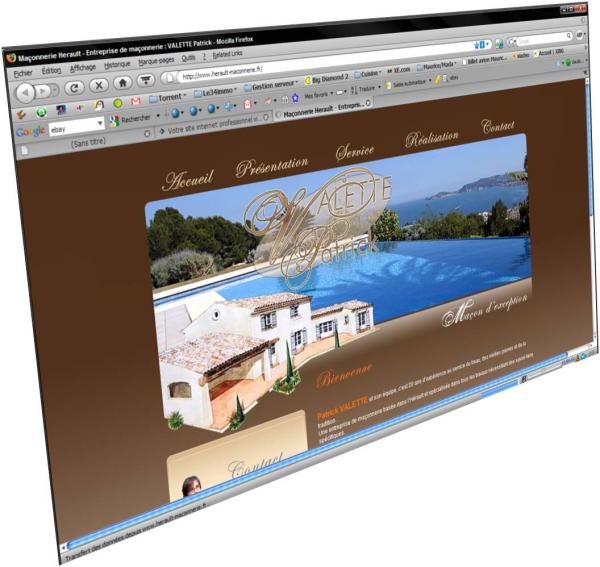This screenshot has width=600, height=567.
Task: Open the Contact link in site navigation
Action: [x=497, y=126]
